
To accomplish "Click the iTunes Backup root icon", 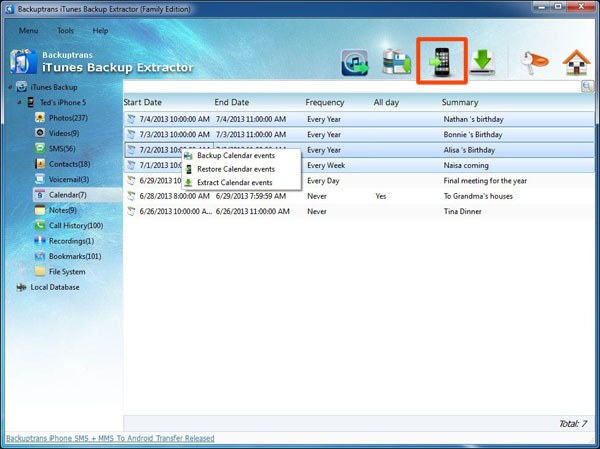I will tap(21, 87).
